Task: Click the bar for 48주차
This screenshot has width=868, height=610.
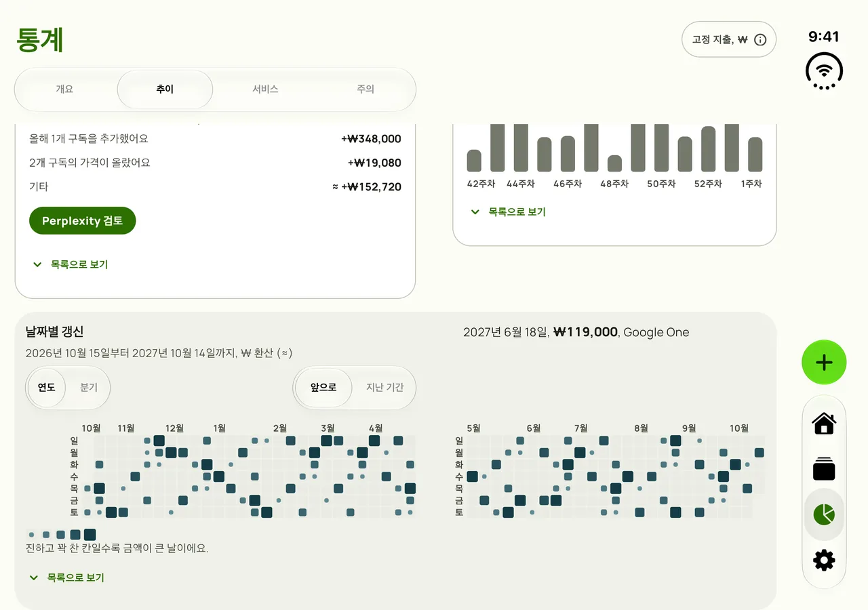Action: [614, 163]
